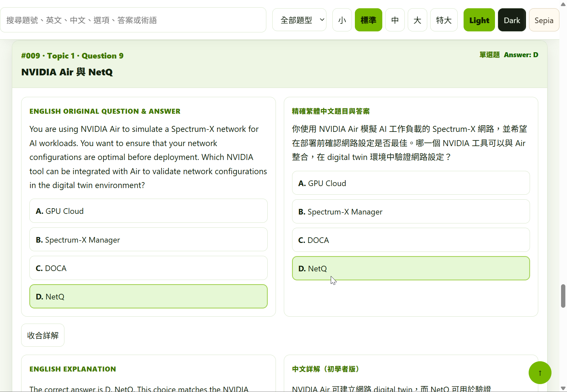Switch to the Light theme
567x392 pixels.
point(479,20)
